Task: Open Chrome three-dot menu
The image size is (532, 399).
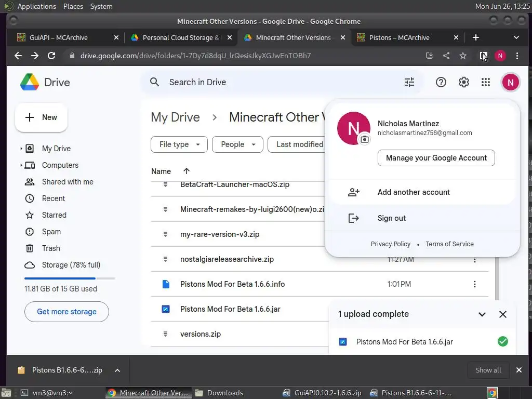Action: (517, 56)
